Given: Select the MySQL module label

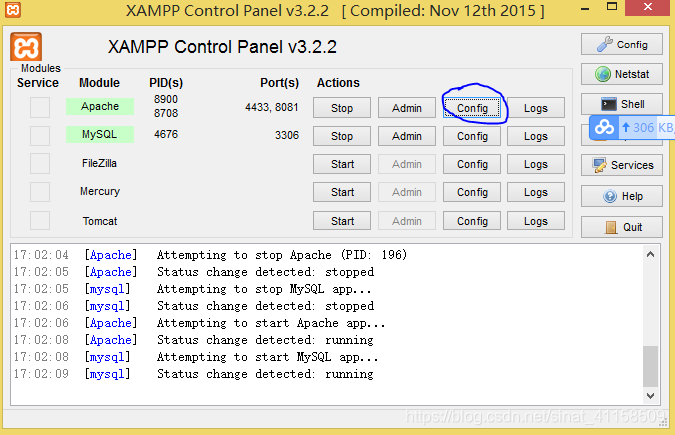Looking at the screenshot, I should point(100,134).
